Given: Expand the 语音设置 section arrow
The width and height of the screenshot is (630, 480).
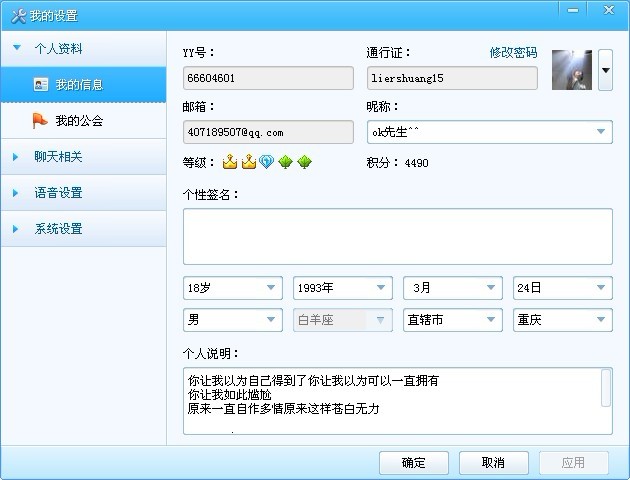Looking at the screenshot, I should (x=15, y=193).
